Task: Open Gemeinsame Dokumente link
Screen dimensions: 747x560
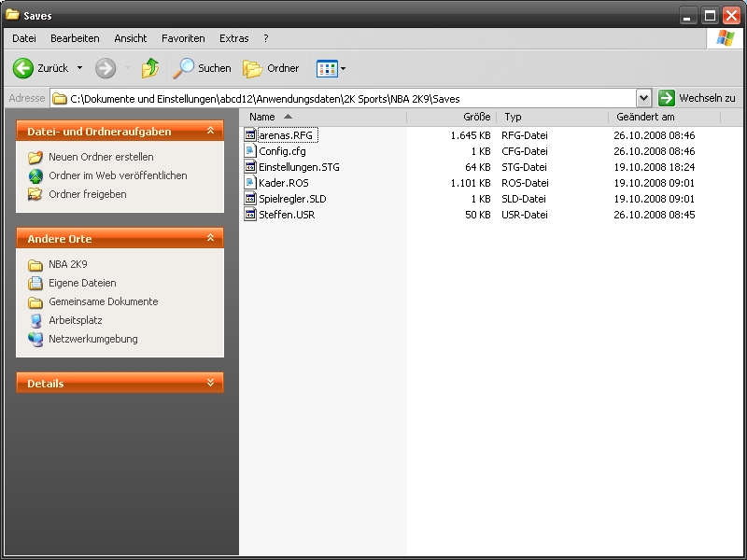Action: pyautogui.click(x=103, y=301)
